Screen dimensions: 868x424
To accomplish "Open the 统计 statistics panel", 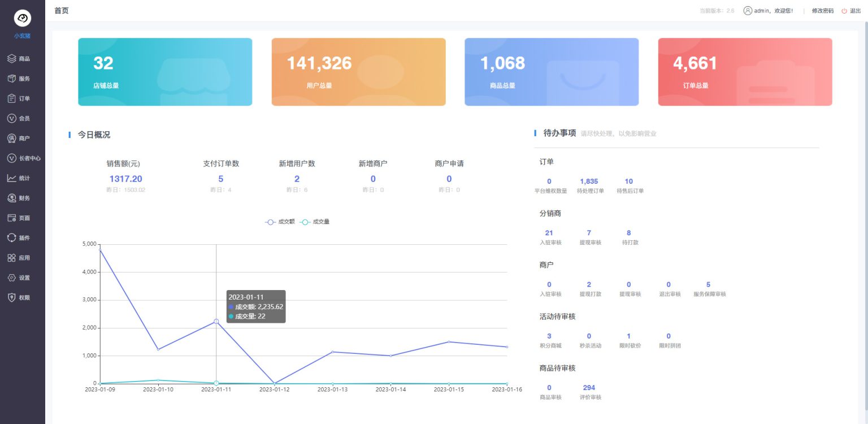I will coord(23,178).
